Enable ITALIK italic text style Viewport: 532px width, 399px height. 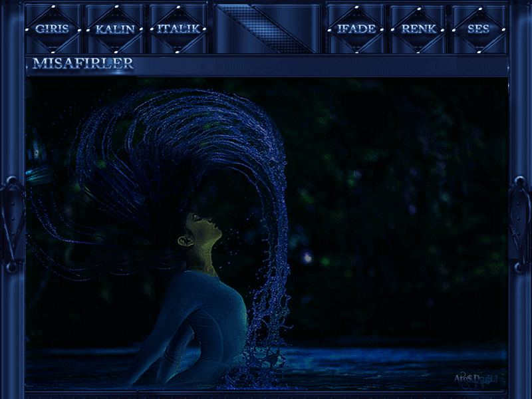pyautogui.click(x=177, y=29)
